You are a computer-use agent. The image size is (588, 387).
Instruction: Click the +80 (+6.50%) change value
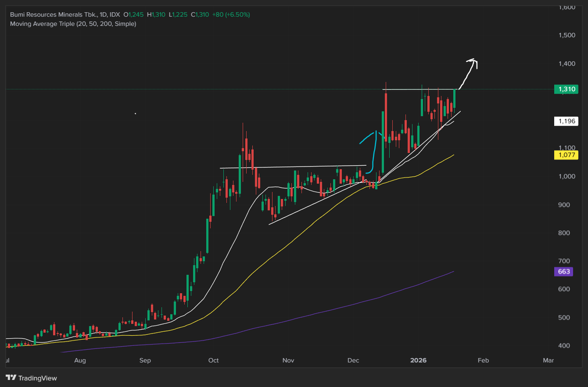[x=231, y=14]
